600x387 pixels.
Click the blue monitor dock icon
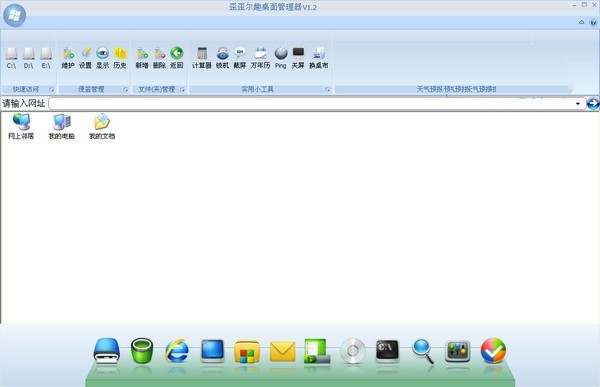tap(212, 351)
